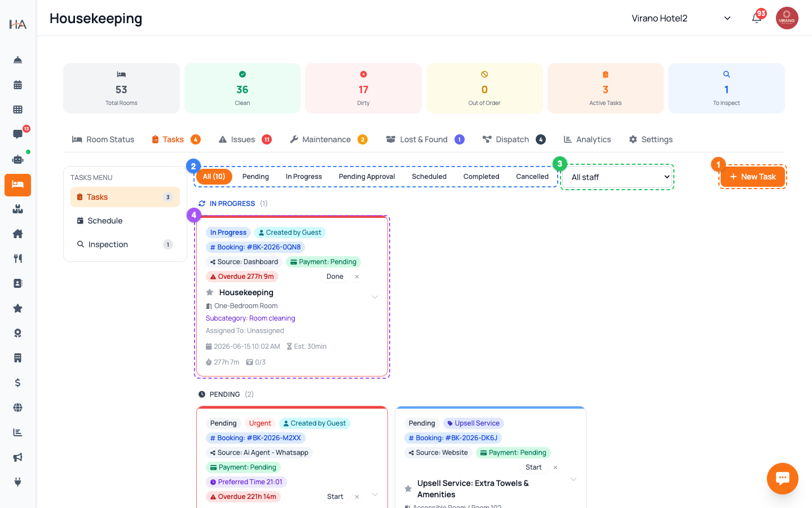
Task: Open the Virano Hotel2 hotel selector dropdown
Action: (x=681, y=18)
